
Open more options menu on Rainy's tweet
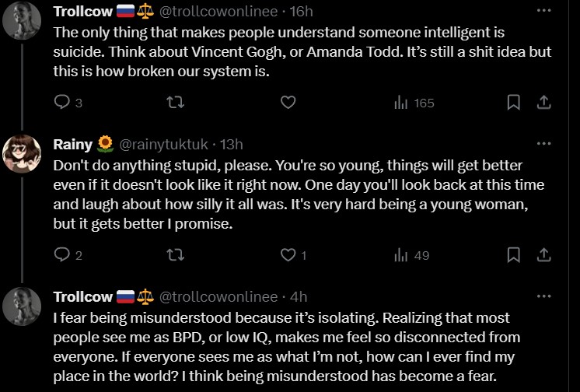(544, 144)
